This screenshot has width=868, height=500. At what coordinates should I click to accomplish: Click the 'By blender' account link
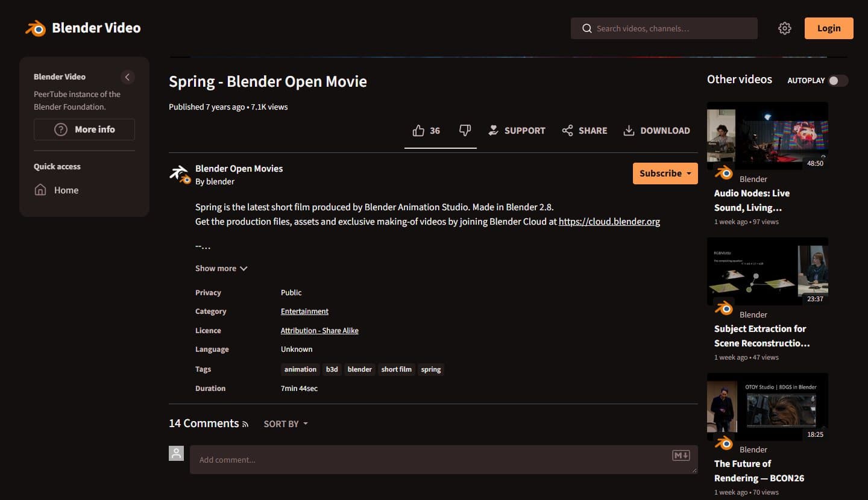(x=215, y=181)
